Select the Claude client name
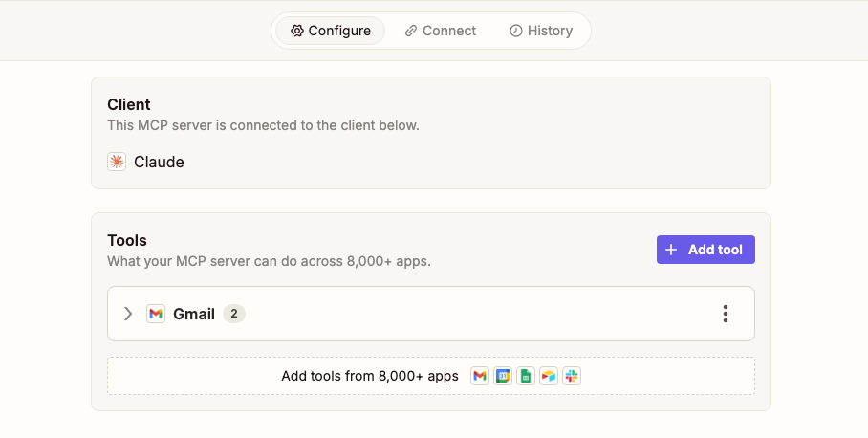Viewport: 868px width, 438px height. click(159, 163)
